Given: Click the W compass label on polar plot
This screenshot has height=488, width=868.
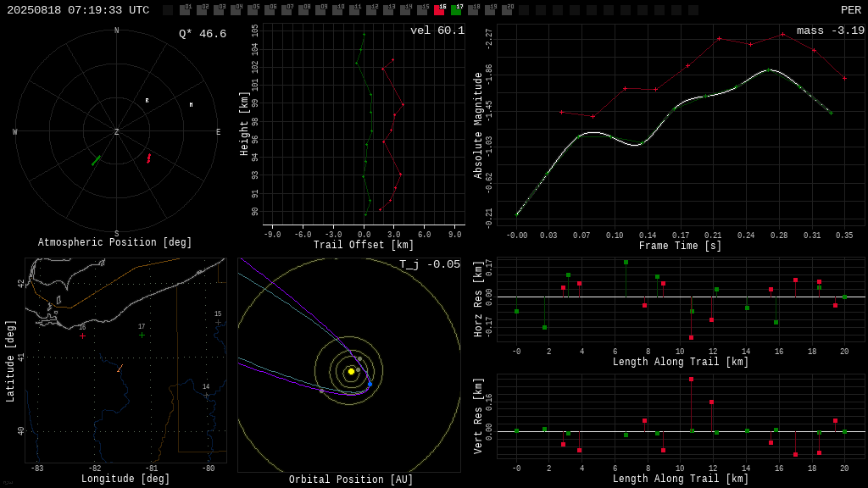Looking at the screenshot, I should pos(15,131).
